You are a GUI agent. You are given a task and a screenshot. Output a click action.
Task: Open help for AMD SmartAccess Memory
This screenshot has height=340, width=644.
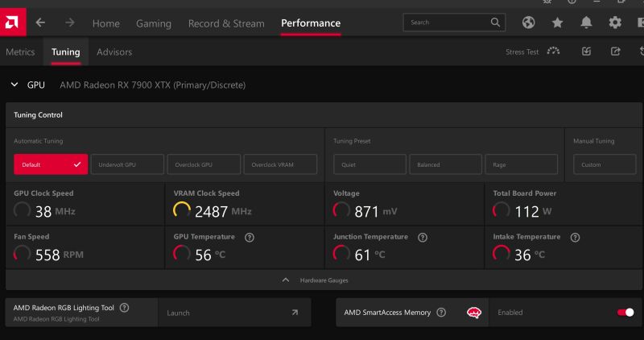[x=441, y=313]
